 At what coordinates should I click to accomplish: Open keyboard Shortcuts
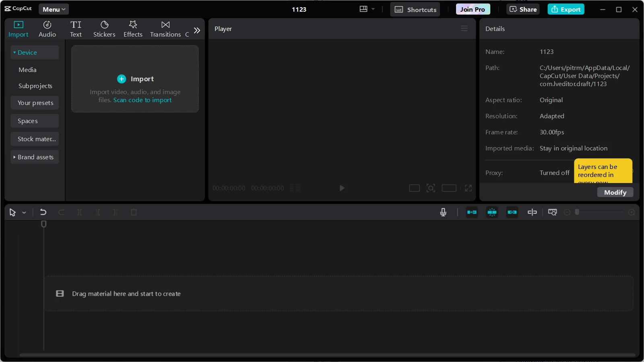pyautogui.click(x=415, y=9)
